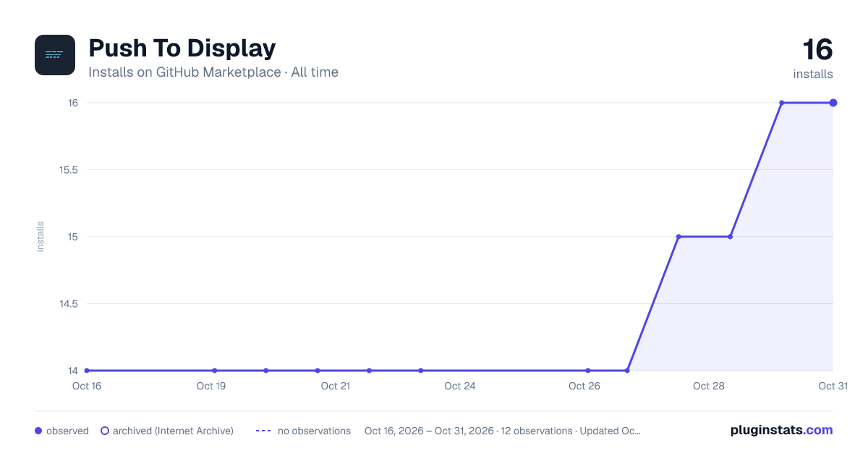Click the archived legend hollow circle
Image resolution: width=868 pixels, height=456 pixels.
click(x=105, y=431)
